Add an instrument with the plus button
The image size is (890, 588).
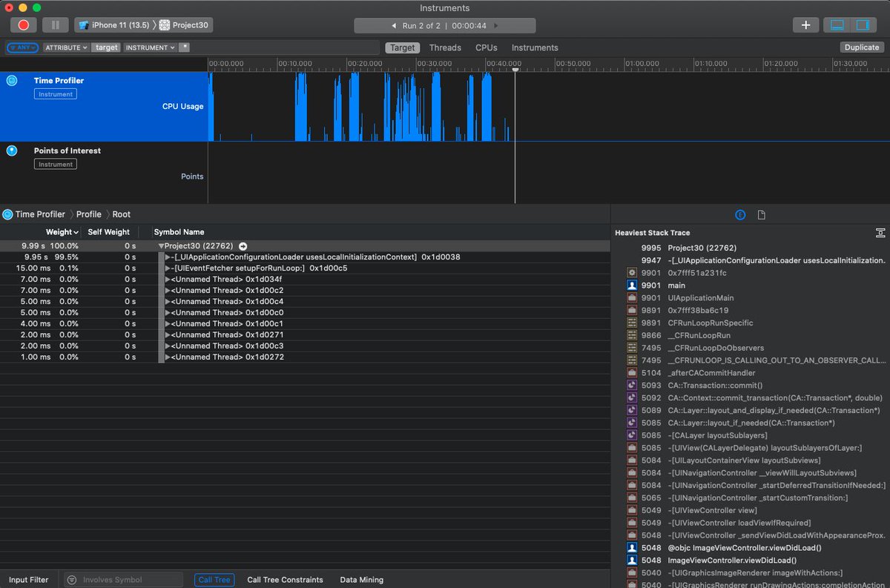point(805,25)
